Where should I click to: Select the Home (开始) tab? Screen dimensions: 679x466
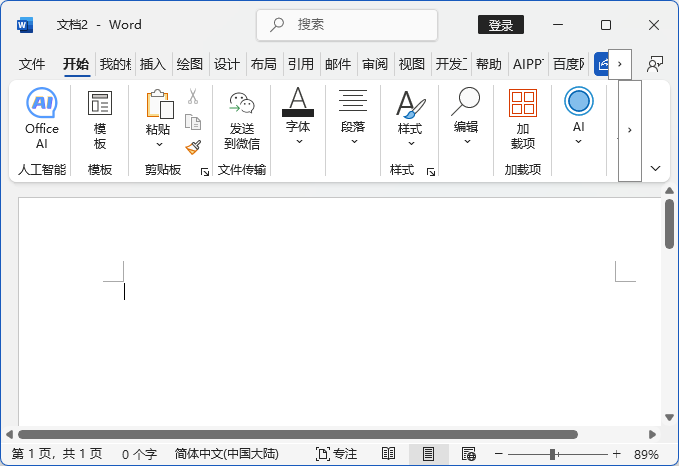[76, 64]
